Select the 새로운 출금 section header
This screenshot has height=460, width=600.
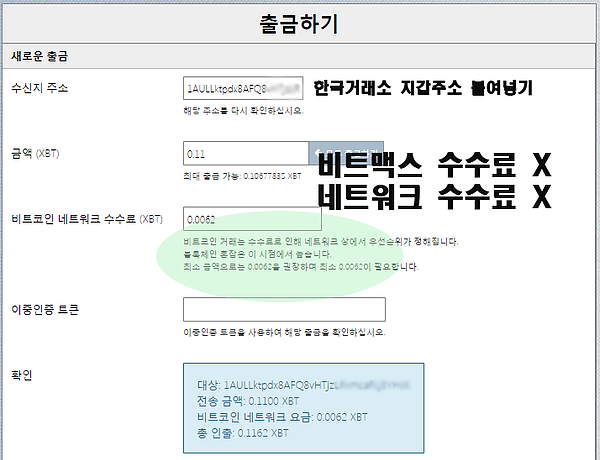(x=45, y=56)
